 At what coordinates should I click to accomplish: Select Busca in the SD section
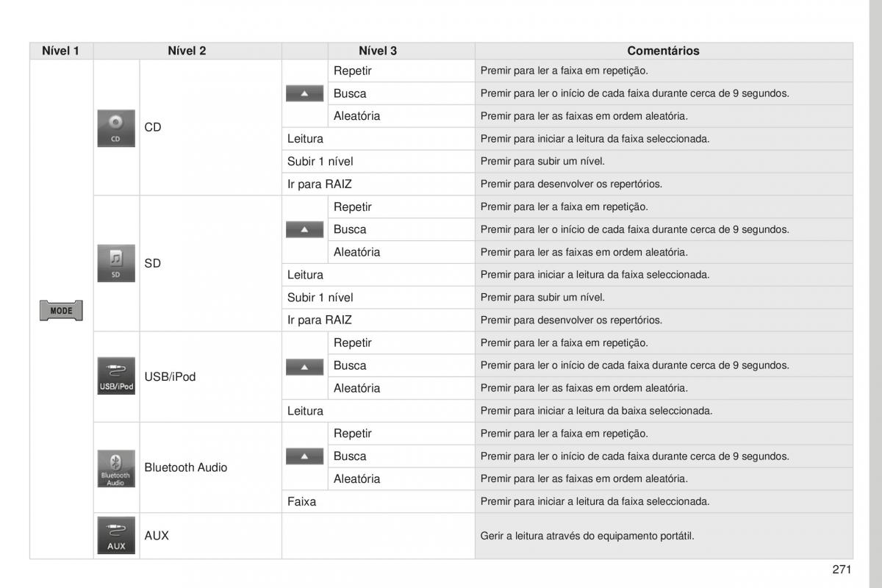click(350, 229)
